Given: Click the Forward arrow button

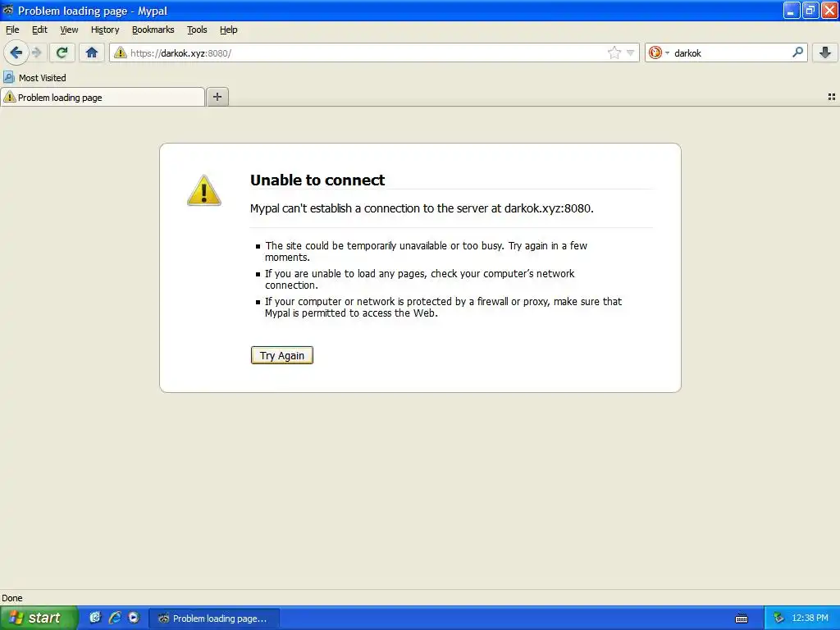Looking at the screenshot, I should pos(37,52).
